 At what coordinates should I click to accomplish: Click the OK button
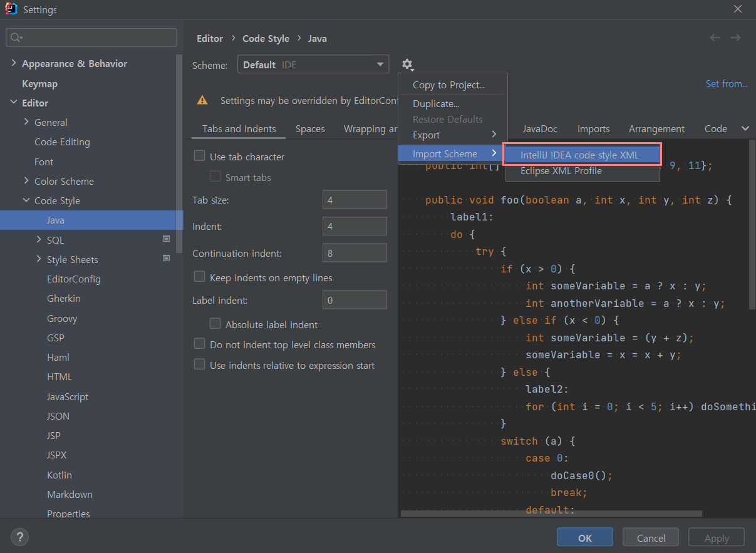[585, 537]
